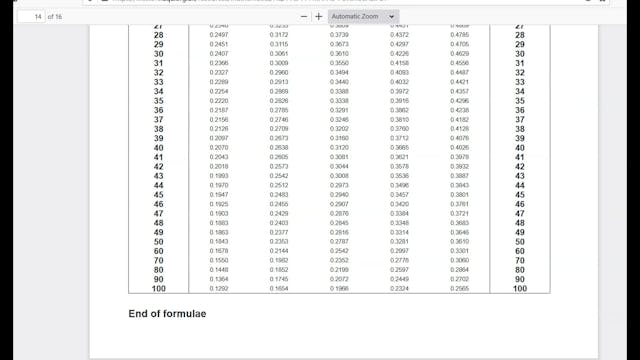Select the table value 0.2199
This screenshot has width=640, height=360.
pos(339,269)
